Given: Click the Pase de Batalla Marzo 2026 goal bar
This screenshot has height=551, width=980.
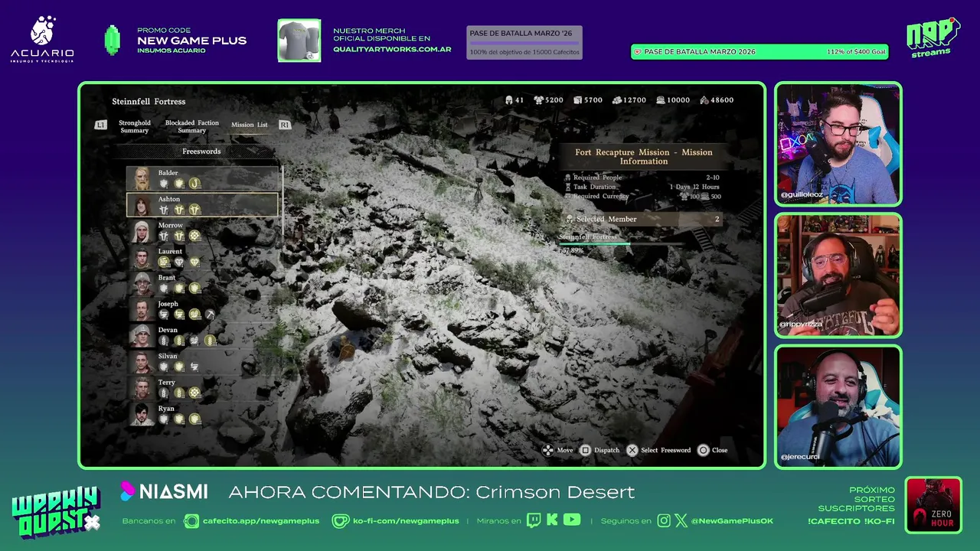Looking at the screenshot, I should (x=759, y=52).
